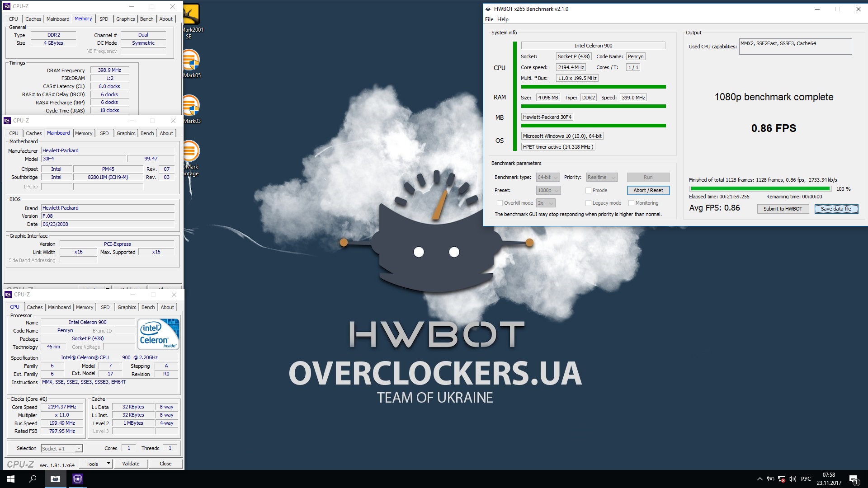Click Close button in bottom CPU-Z window
The width and height of the screenshot is (868, 488).
point(165,464)
